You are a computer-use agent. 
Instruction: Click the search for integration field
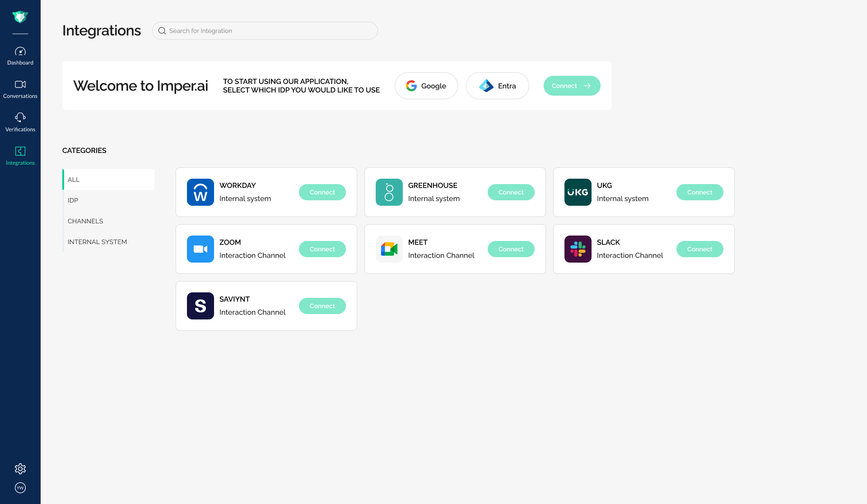coord(265,31)
